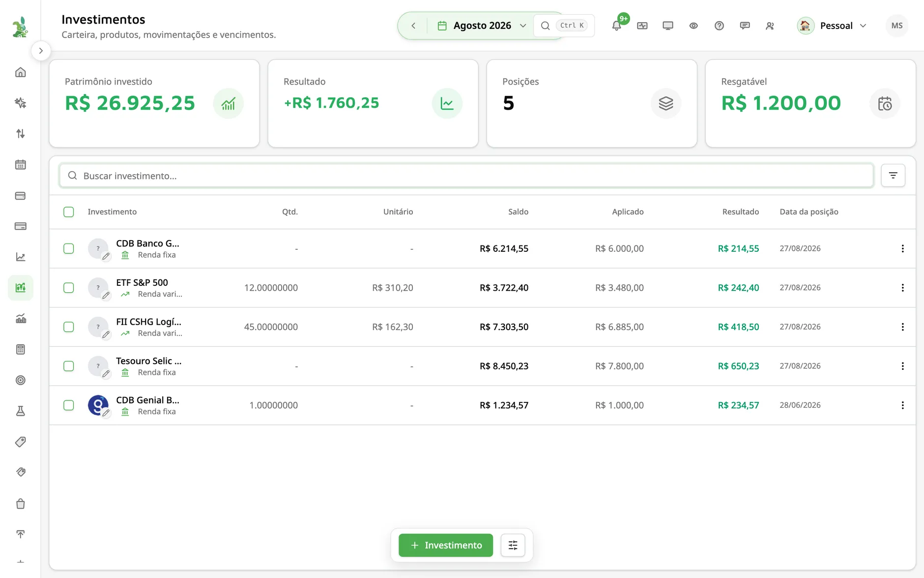The height and width of the screenshot is (578, 924).
Task: Open the sparkles icon in the sidebar
Action: (21, 103)
